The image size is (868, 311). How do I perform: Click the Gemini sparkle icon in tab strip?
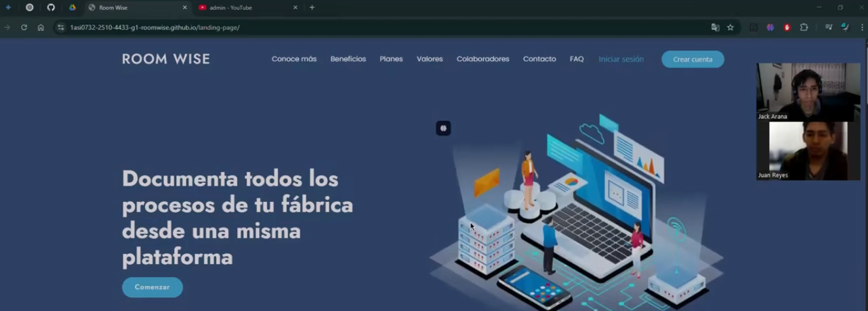point(8,8)
